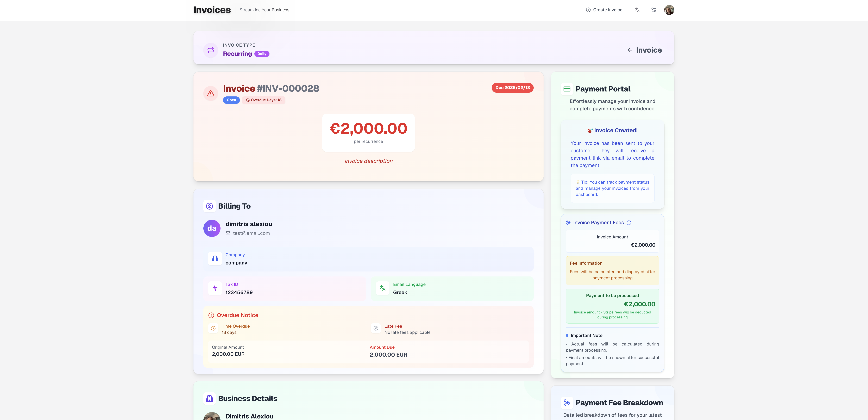
Task: Select the Invoices title in the top bar
Action: click(x=212, y=10)
